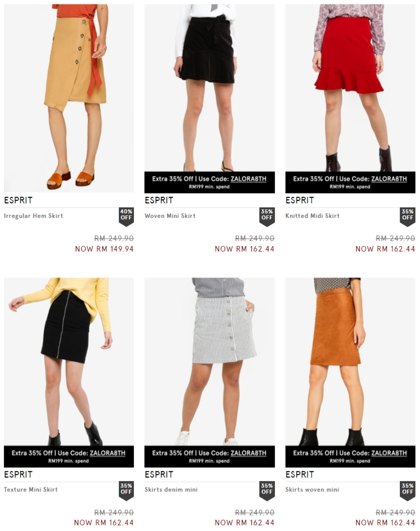Click the 35% OFF badge on Woven Mini Skirt
Screen dimensions: 420x531
[x=267, y=216]
